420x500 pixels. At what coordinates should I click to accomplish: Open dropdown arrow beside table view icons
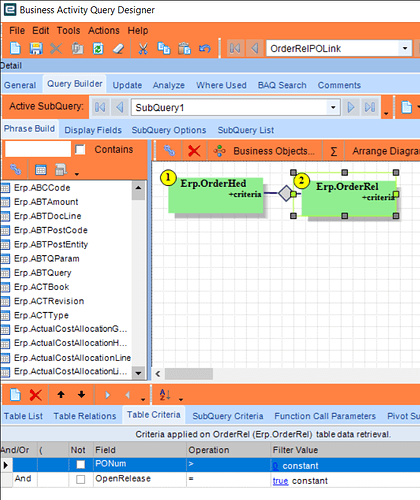tap(77, 174)
